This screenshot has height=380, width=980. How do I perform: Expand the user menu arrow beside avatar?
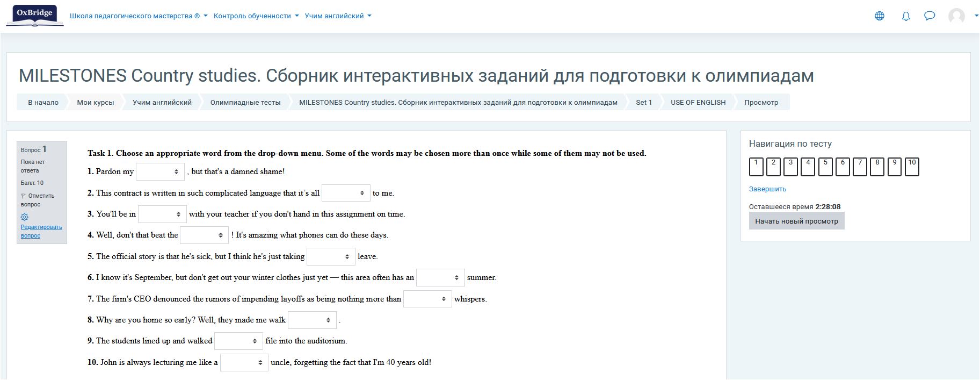click(976, 16)
